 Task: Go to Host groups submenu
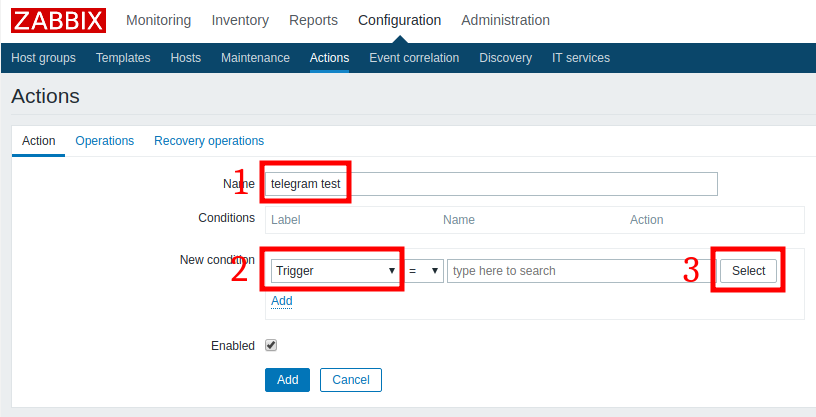(x=43, y=58)
